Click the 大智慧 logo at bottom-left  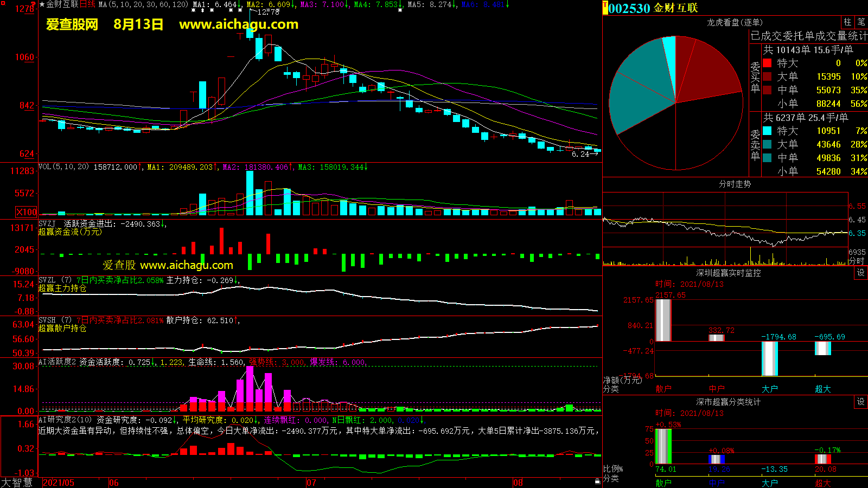(17, 482)
